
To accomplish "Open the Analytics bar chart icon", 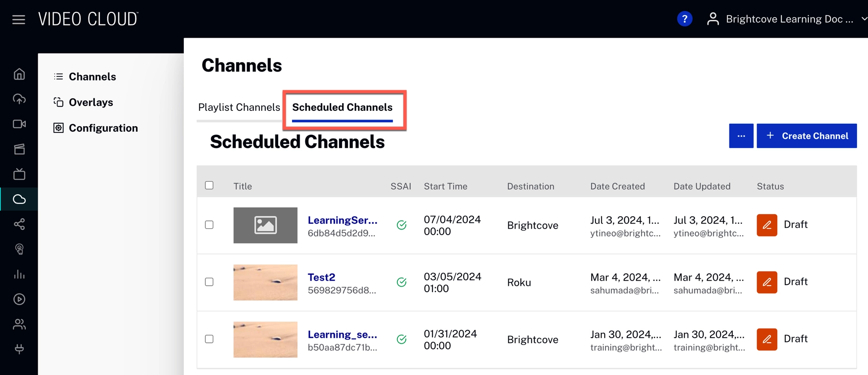I will [x=19, y=275].
